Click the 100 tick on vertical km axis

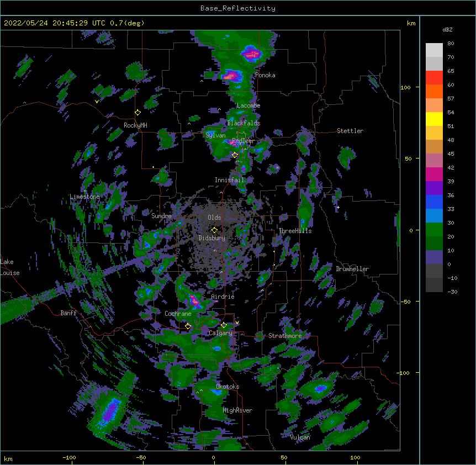coord(405,88)
